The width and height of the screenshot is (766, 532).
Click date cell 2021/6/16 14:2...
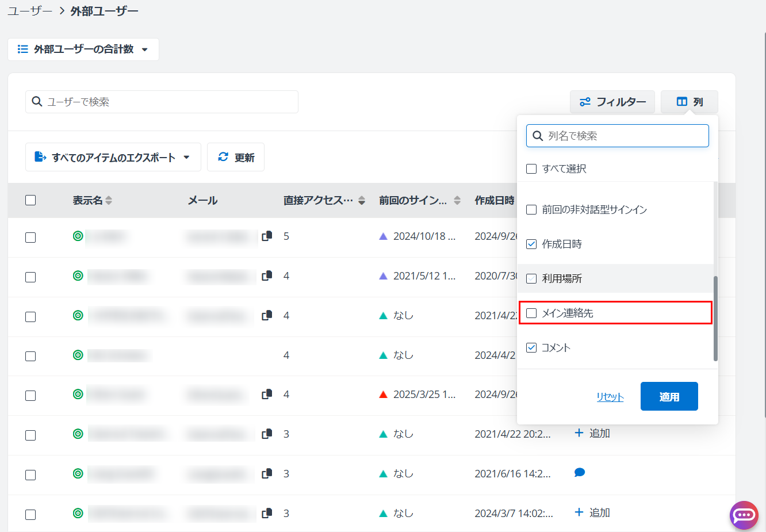tap(512, 474)
